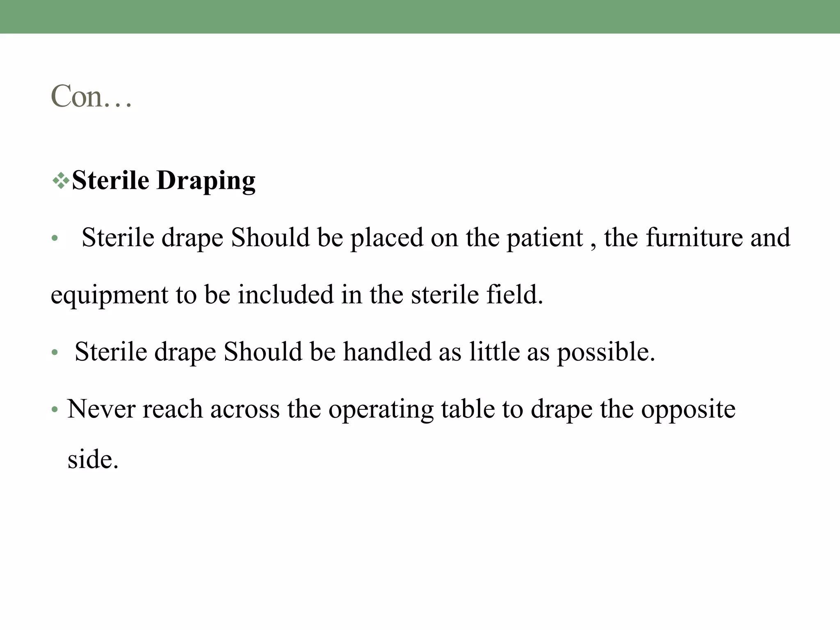Click the word 'handled' in second bullet
Image resolution: width=840 pixels, height=630 pixels.
tap(387, 352)
